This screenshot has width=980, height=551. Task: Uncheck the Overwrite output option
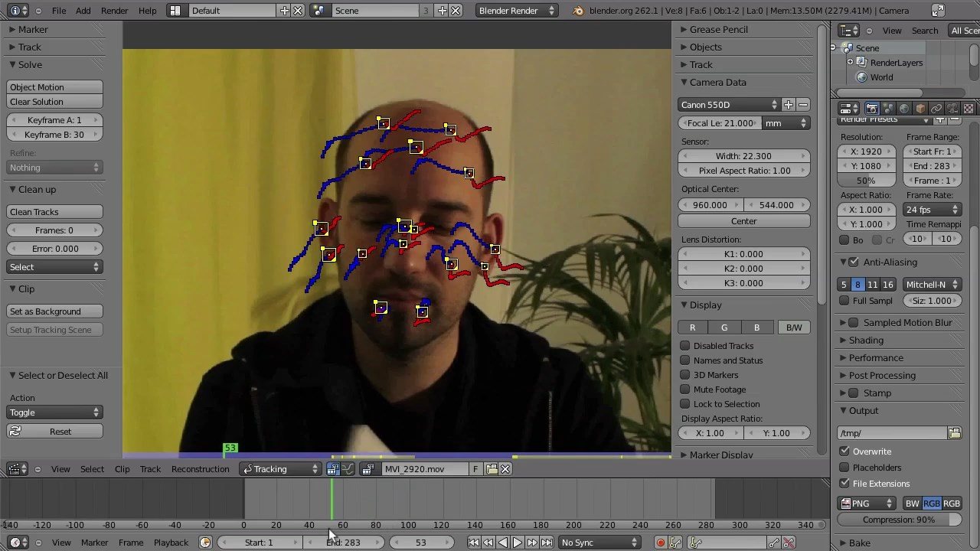[x=844, y=452]
